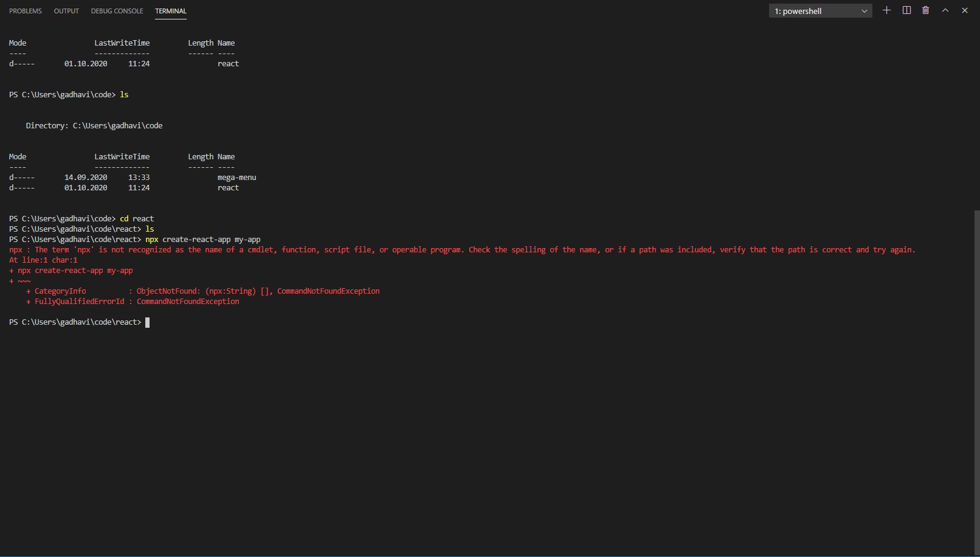Screen dimensions: 980x557
Task: Click the chevron arrow on the terminal selector
Action: pyautogui.click(x=863, y=11)
